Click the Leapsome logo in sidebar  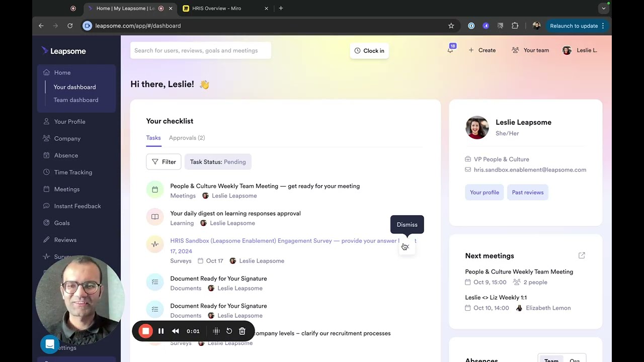point(64,51)
